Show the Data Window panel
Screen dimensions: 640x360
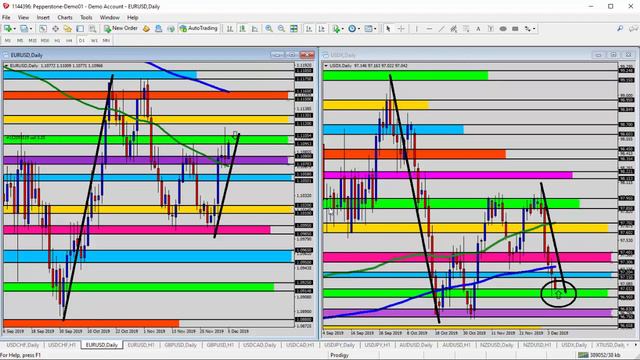55,29
